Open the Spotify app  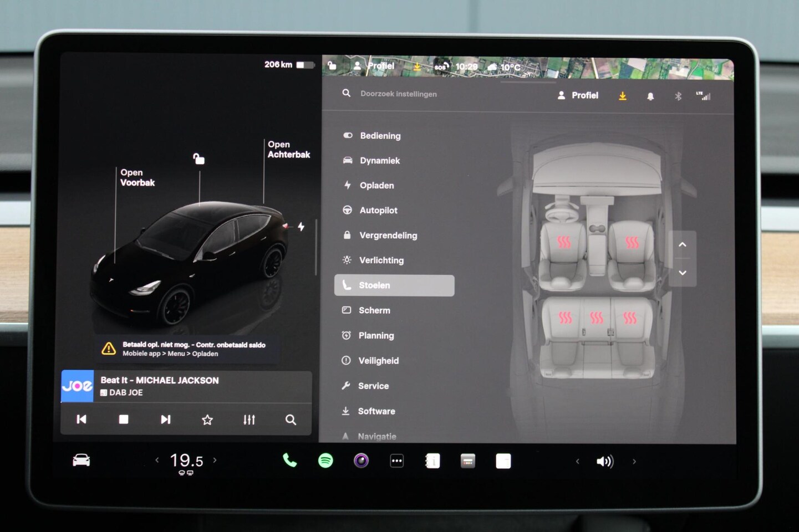[325, 461]
